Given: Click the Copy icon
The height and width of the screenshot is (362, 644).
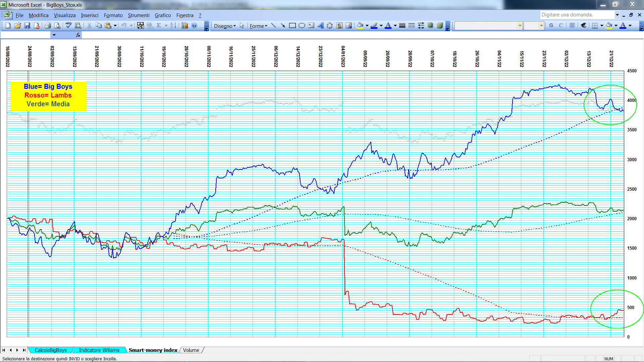Looking at the screenshot, I should point(99,26).
